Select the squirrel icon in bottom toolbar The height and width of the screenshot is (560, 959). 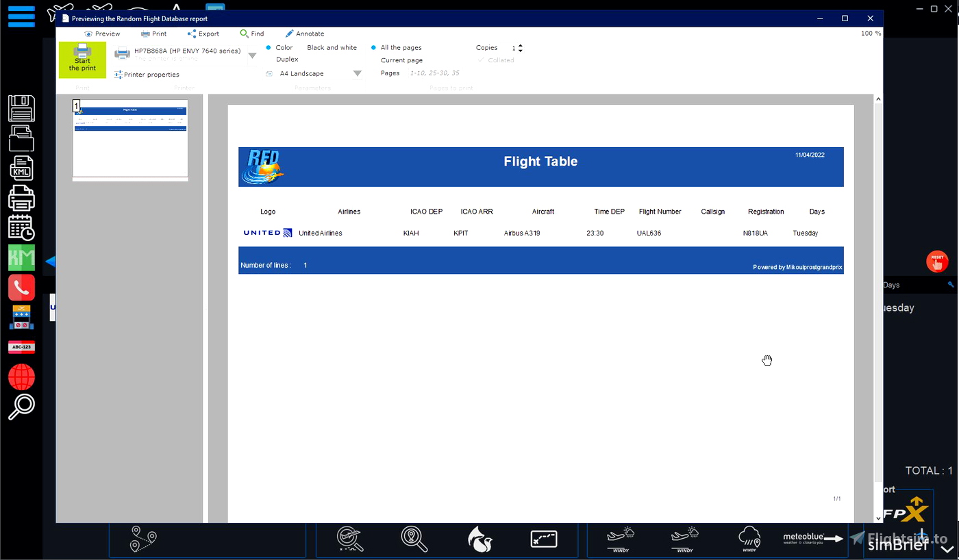click(x=480, y=539)
